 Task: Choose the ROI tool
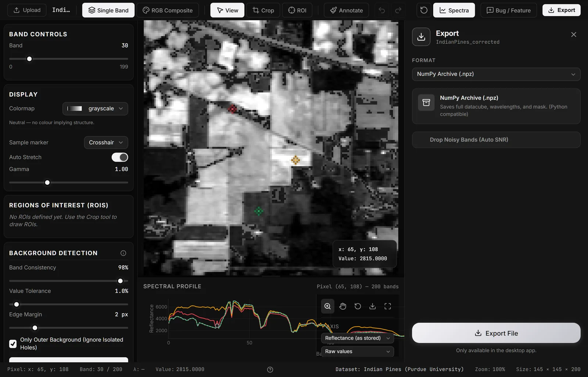297,10
